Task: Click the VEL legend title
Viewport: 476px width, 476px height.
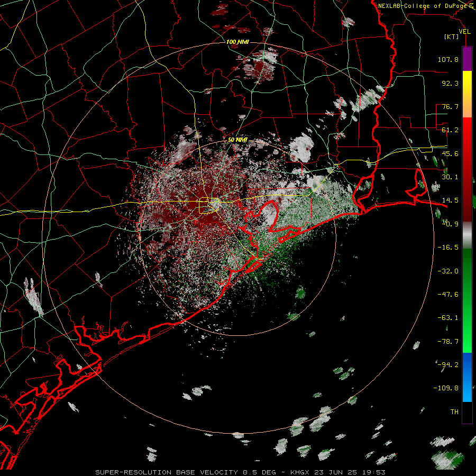Action: [464, 32]
